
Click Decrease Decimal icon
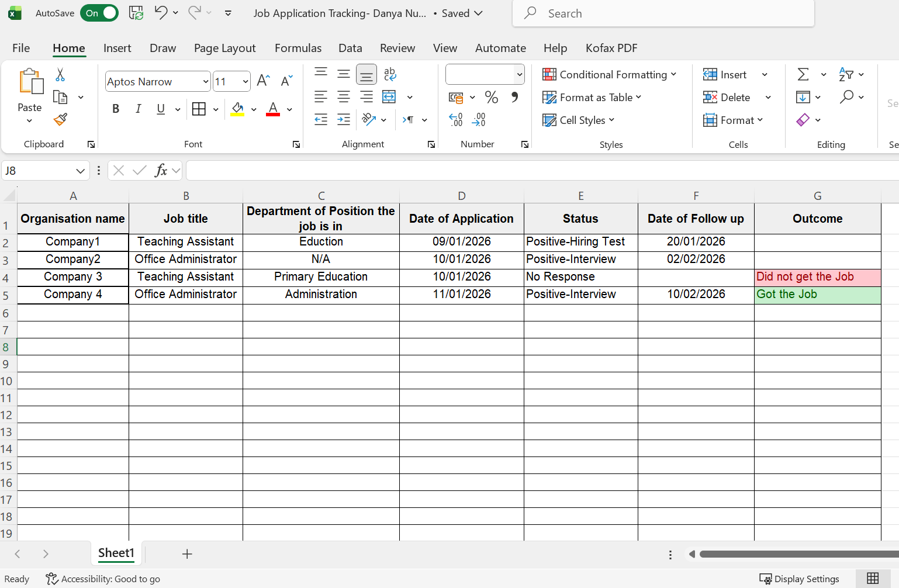tap(479, 120)
